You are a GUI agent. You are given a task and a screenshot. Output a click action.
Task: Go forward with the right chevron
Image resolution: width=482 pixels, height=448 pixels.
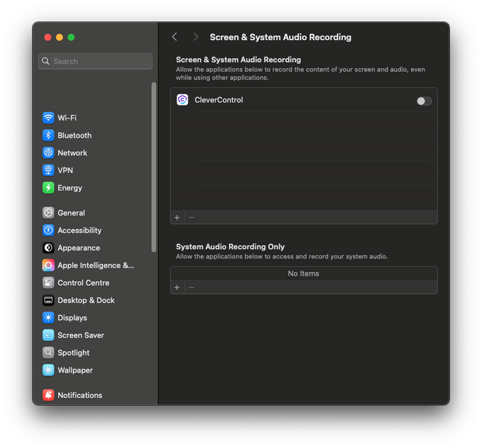[x=195, y=37]
